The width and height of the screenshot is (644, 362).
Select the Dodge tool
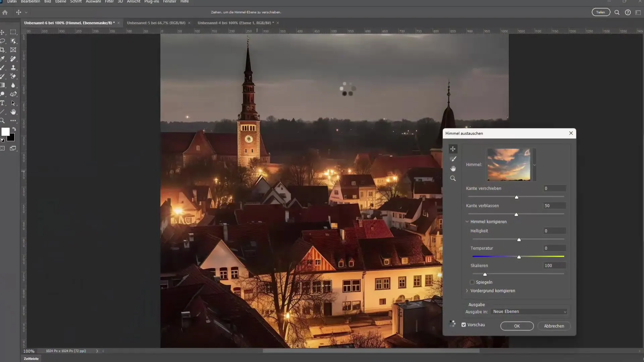[x=3, y=94]
